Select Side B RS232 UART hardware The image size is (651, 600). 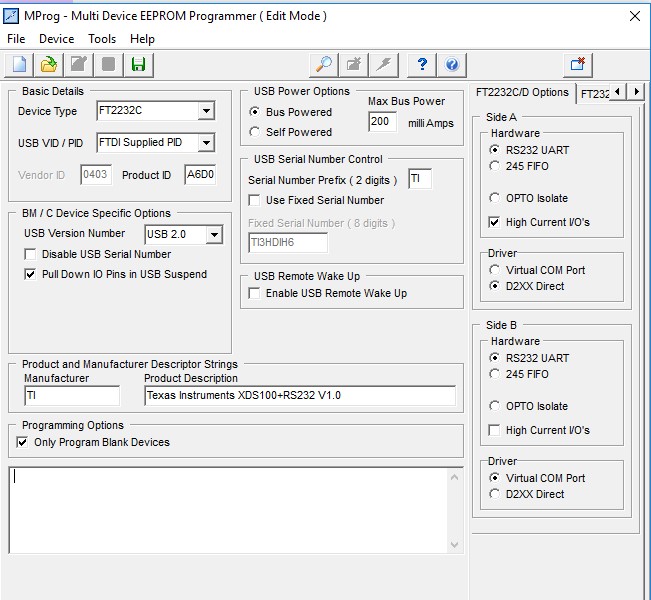point(529,358)
